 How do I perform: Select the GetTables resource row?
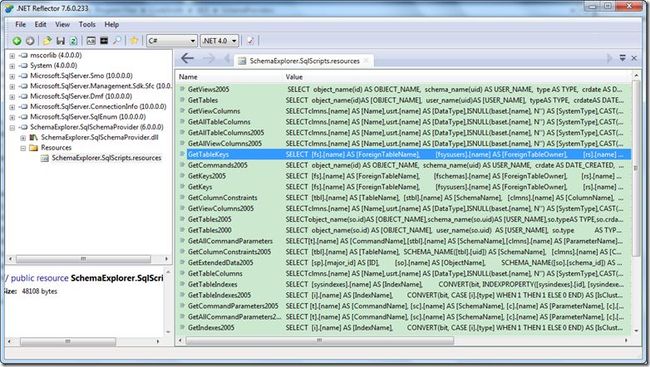(405, 100)
